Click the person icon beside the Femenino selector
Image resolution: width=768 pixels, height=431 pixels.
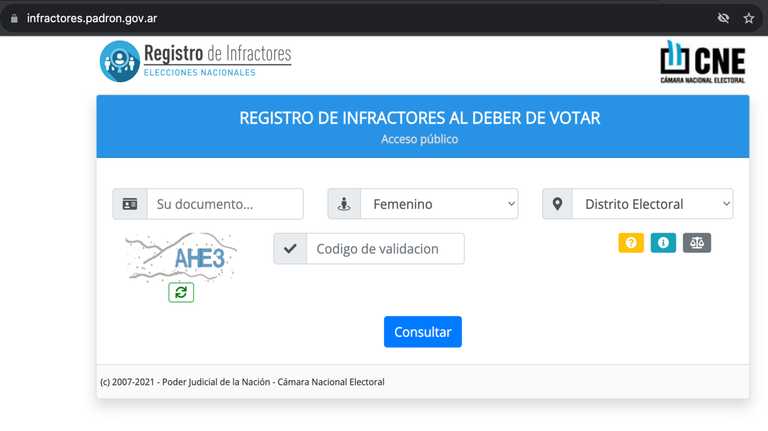(x=344, y=204)
